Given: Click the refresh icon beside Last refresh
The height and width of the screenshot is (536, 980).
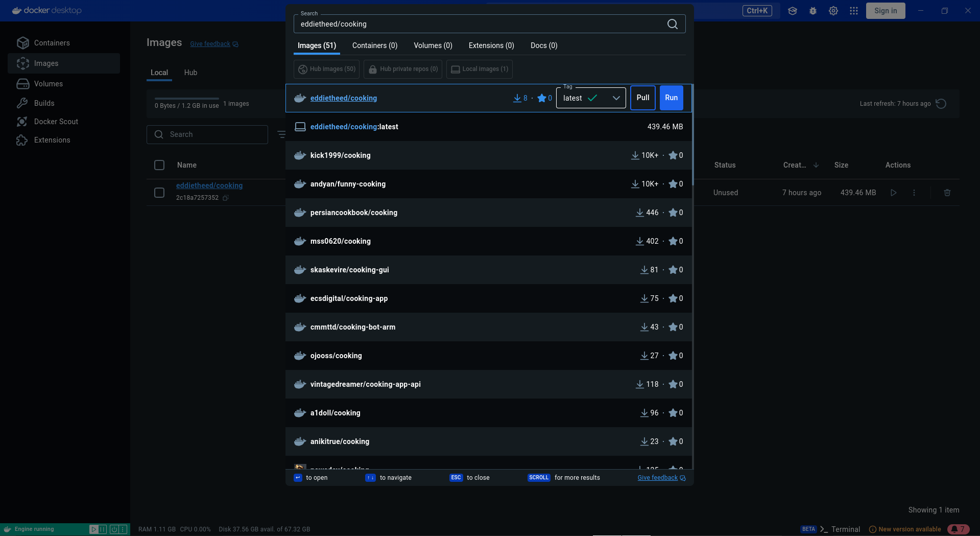Looking at the screenshot, I should (941, 104).
